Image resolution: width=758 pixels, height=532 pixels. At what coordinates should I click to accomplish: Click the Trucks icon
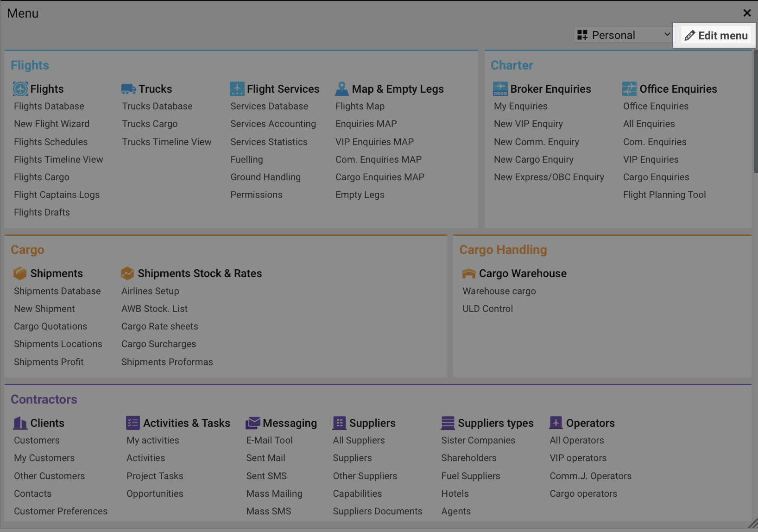(128, 89)
